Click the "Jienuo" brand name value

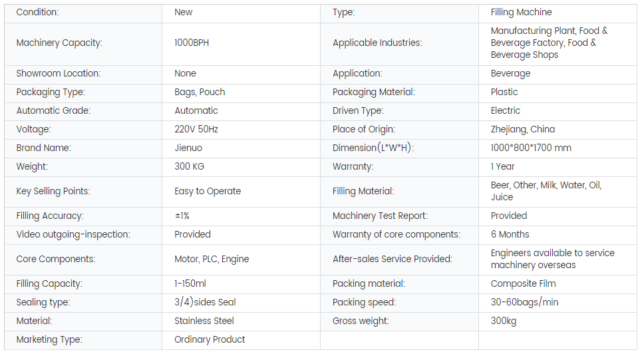pos(188,148)
